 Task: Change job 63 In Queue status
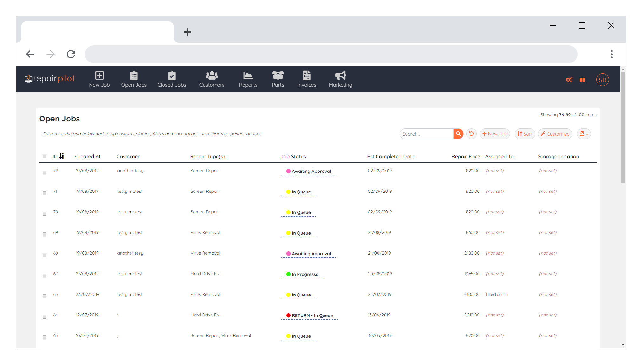pos(298,336)
